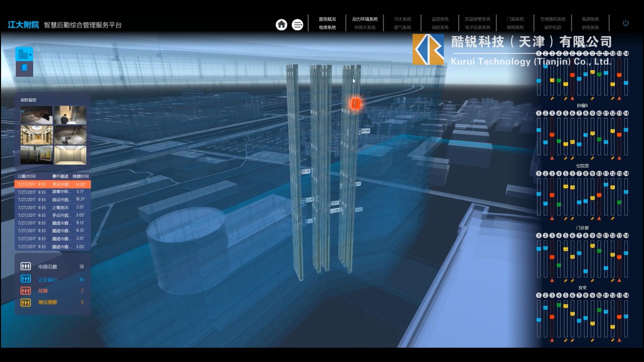644x362 pixels.
Task: Click elevator number 1 in 住院部 panel
Action: tap(539, 174)
